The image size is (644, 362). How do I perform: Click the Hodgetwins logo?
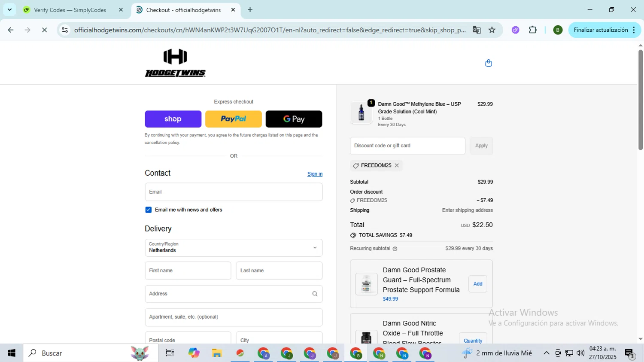click(x=175, y=63)
